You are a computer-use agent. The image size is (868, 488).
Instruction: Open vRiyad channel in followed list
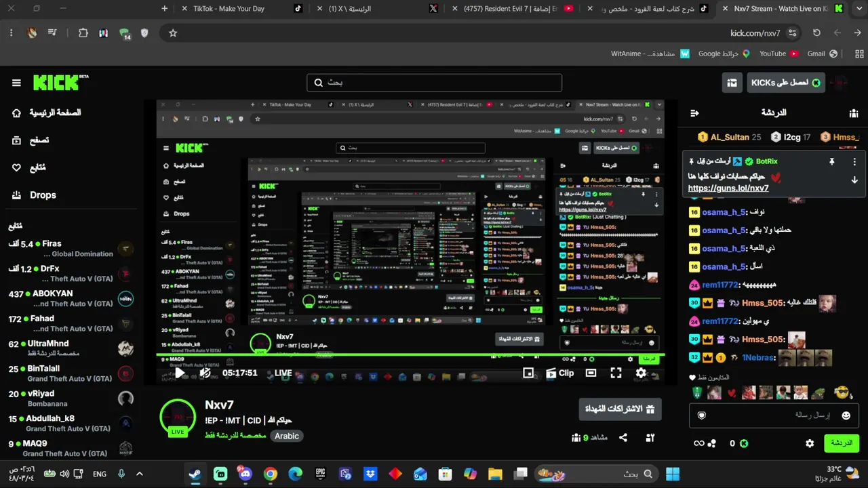pyautogui.click(x=72, y=399)
